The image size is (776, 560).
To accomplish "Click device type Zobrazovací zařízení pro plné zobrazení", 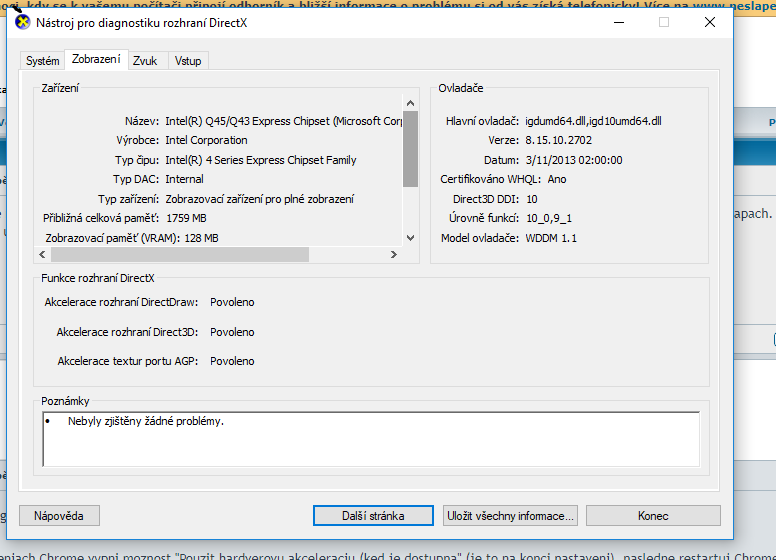I will point(260,199).
